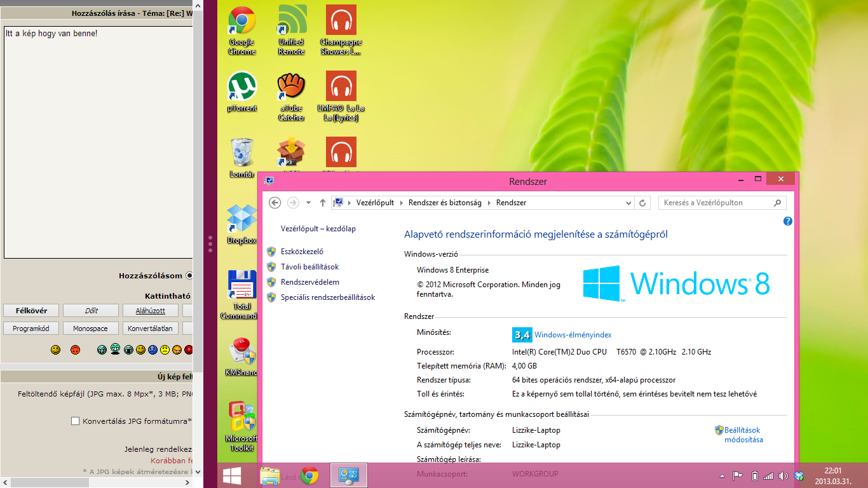The height and width of the screenshot is (488, 868).
Task: Click the forum page horizontal scrollbar
Action: pos(95,482)
